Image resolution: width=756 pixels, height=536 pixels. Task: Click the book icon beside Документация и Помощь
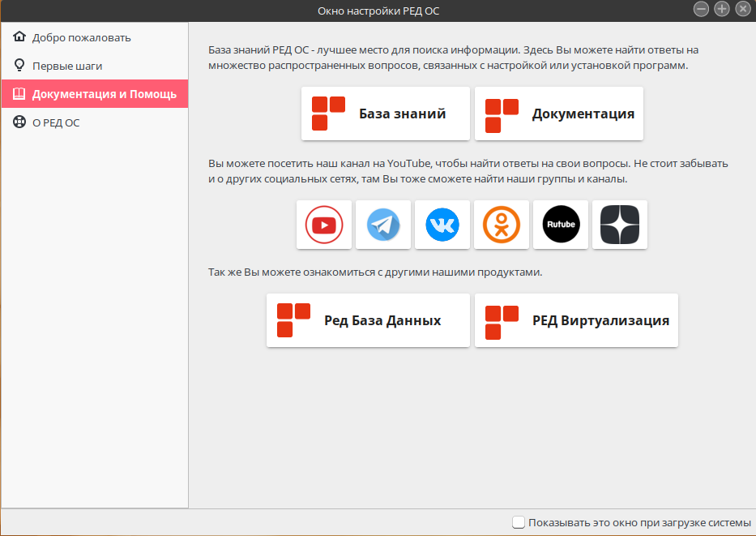[19, 93]
